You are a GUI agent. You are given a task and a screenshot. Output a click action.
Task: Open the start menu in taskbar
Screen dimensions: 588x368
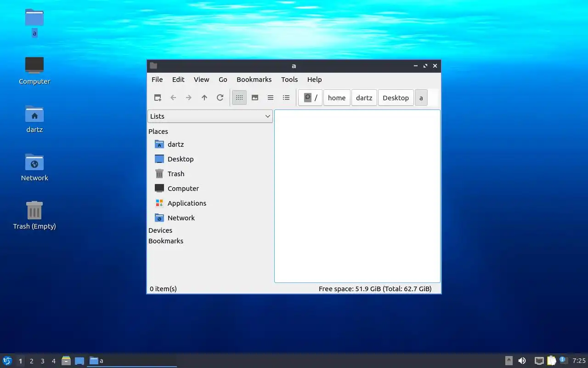point(7,361)
